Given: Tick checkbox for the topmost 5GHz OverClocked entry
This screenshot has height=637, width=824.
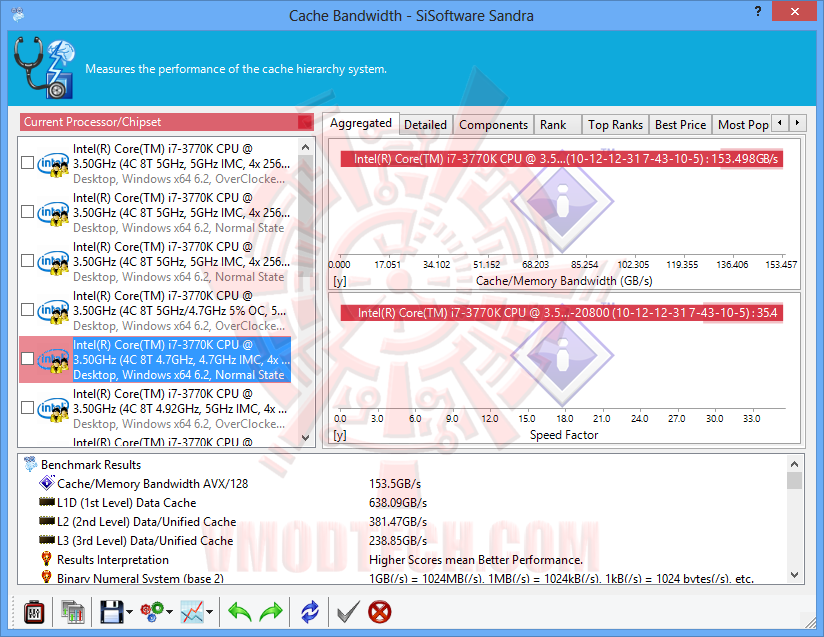Looking at the screenshot, I should tap(27, 162).
